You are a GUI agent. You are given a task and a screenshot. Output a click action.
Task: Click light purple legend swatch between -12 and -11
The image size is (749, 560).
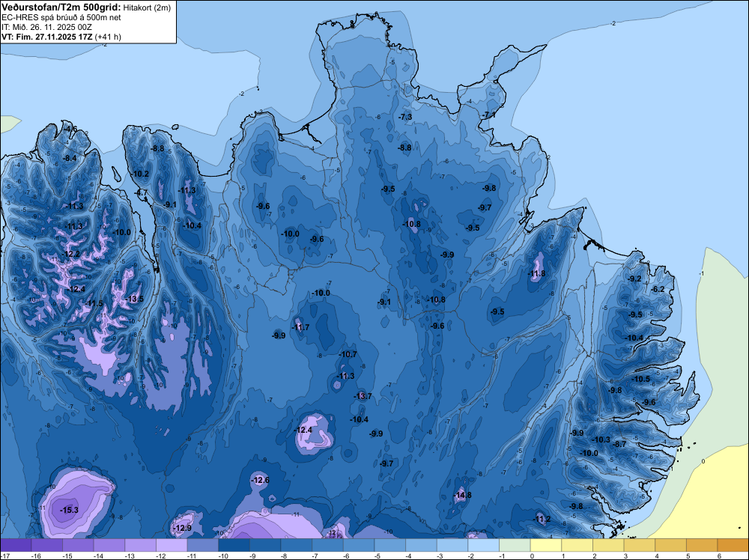click(172, 545)
